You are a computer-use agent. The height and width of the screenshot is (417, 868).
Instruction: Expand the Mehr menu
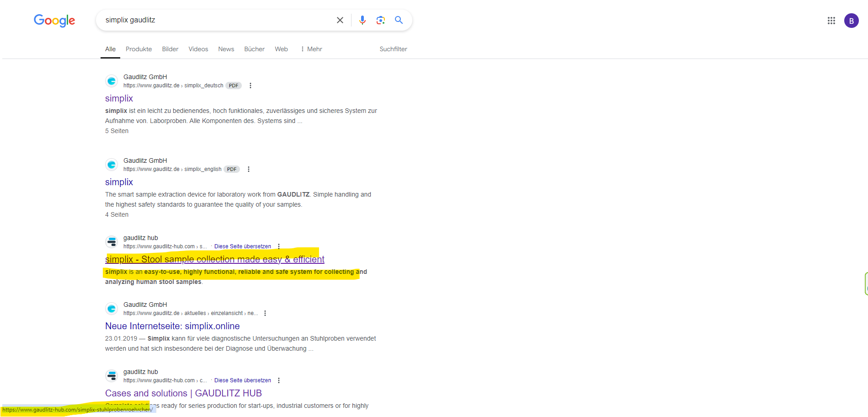coord(311,49)
